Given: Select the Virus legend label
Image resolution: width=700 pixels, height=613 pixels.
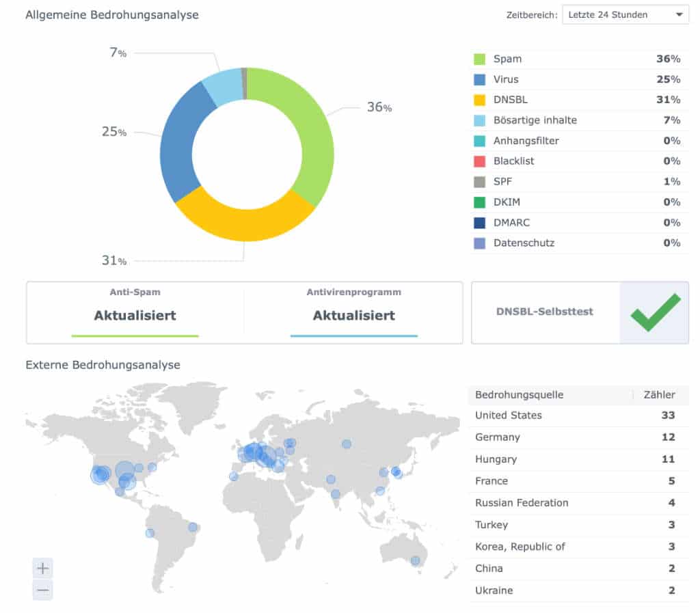Looking at the screenshot, I should pyautogui.click(x=506, y=79).
